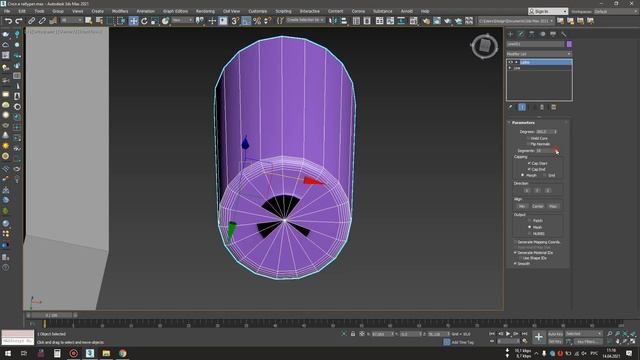
Task: Open Chrome from the Windows taskbar
Action: [x=122, y=353]
